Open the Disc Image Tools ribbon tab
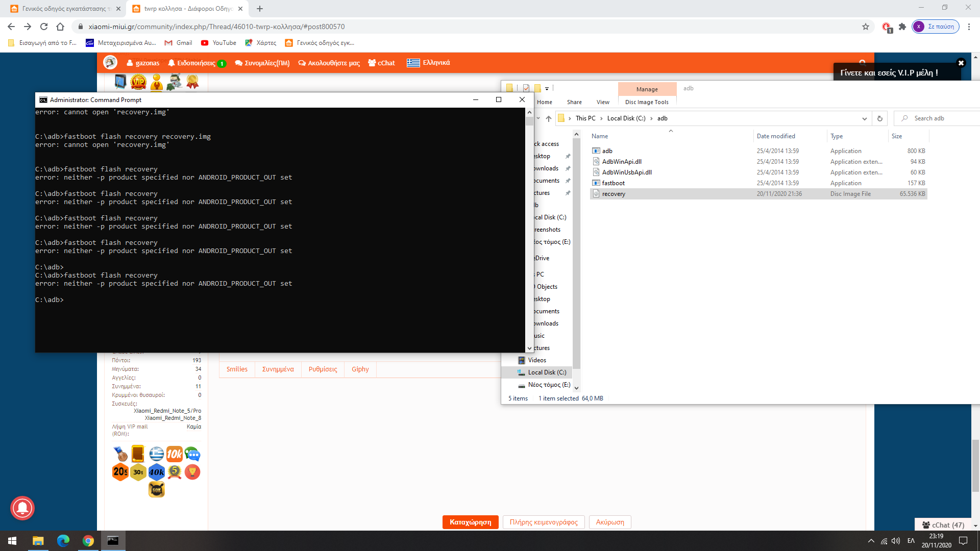 coord(647,102)
